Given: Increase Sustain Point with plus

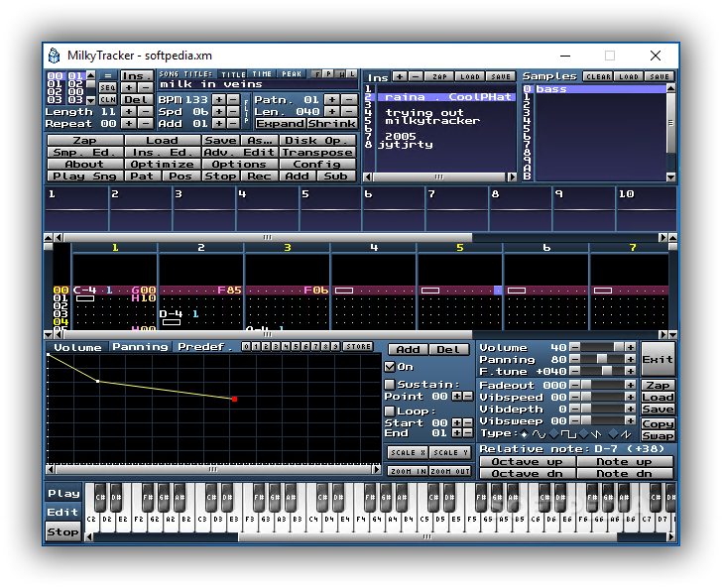Looking at the screenshot, I should click(x=456, y=397).
